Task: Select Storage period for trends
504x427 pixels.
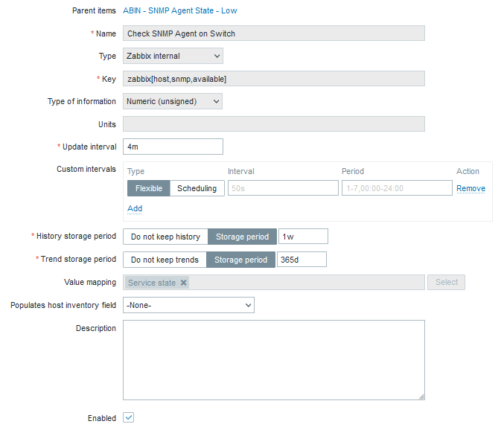Action: point(240,260)
